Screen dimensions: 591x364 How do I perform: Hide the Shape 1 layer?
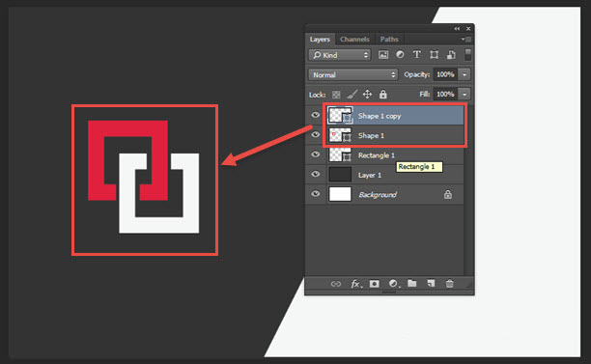click(316, 134)
